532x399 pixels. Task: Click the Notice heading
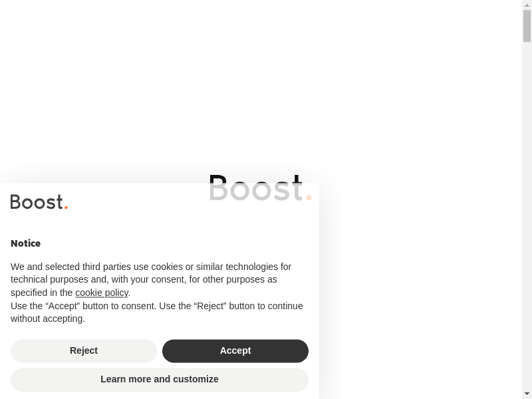[26, 243]
